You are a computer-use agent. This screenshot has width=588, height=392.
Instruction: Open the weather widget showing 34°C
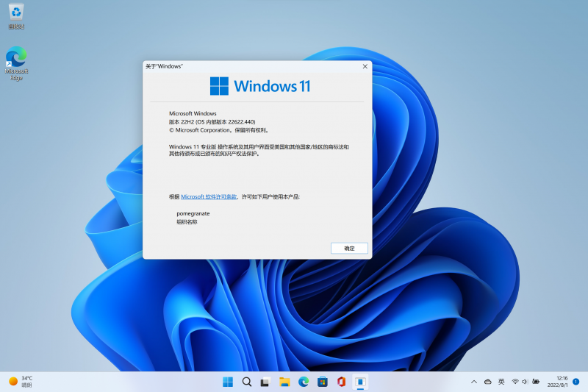(21, 382)
